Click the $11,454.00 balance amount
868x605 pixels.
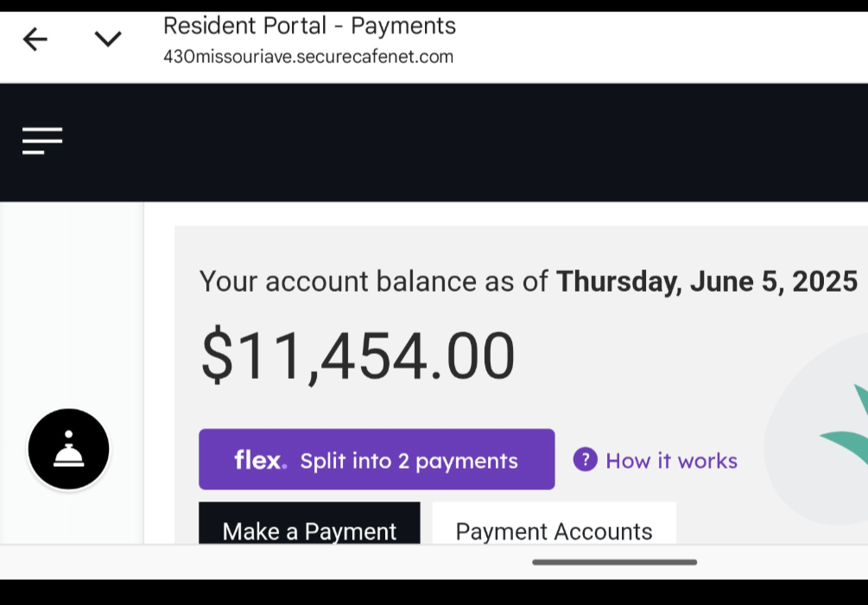point(358,357)
